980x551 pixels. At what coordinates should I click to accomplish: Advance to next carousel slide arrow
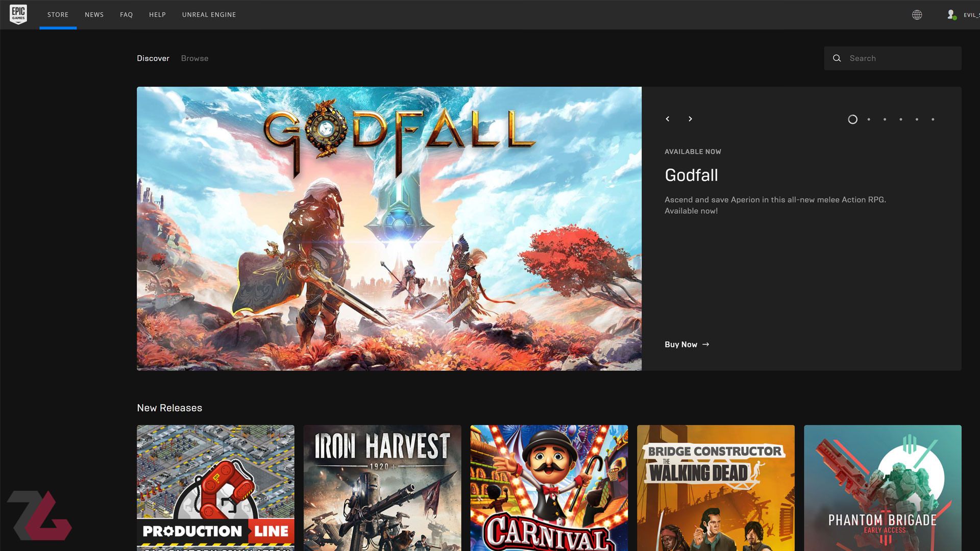click(x=690, y=119)
